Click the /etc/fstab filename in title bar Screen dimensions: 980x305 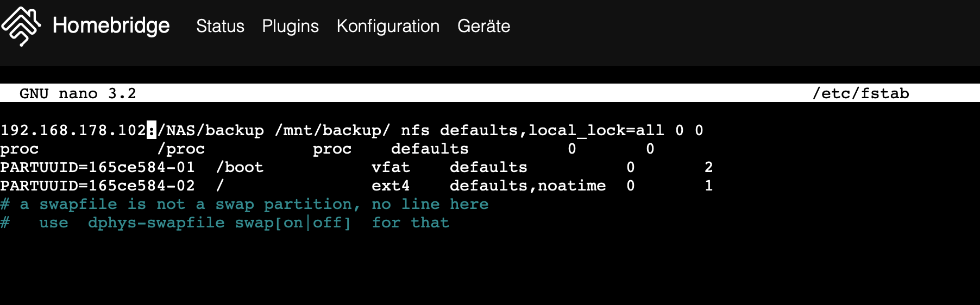coord(860,93)
